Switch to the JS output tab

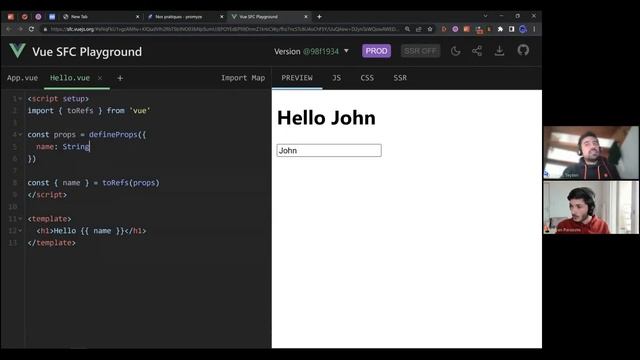336,78
